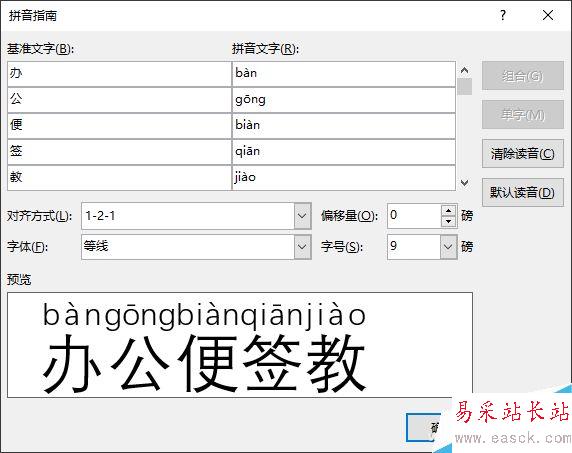This screenshot has width=572, height=453.
Task: Click the 字号 value field showing 9
Action: click(413, 247)
